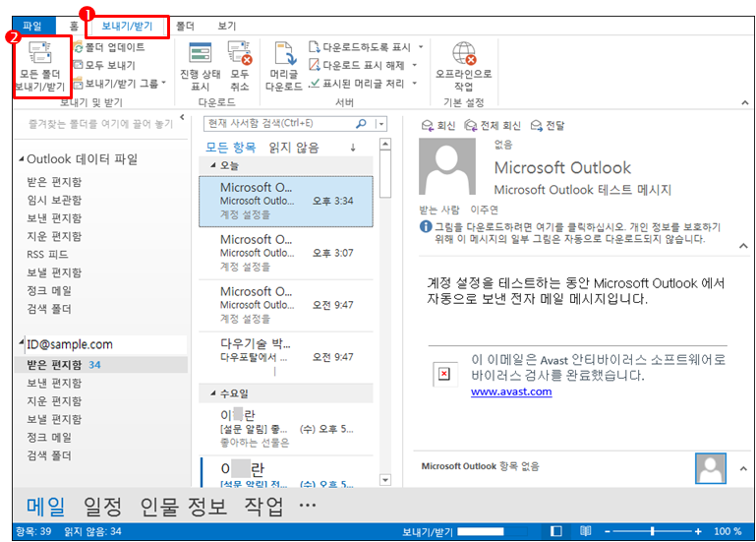Click the 100 % zoom level
Image resolution: width=756 pixels, height=542 pixels.
pyautogui.click(x=727, y=531)
